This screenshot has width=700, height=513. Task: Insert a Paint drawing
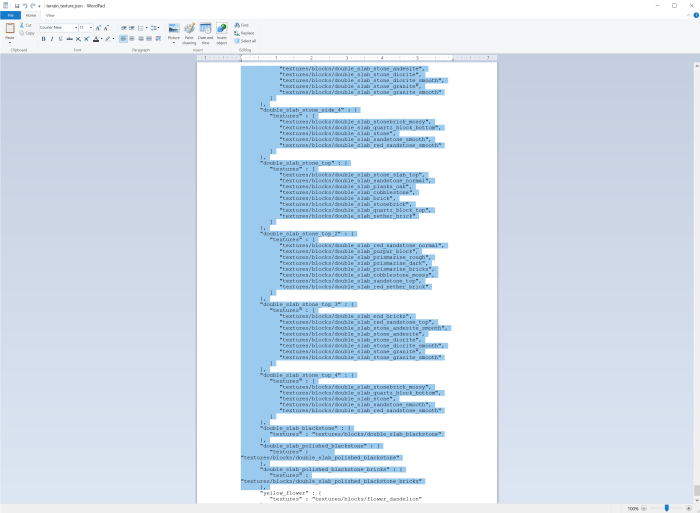(189, 33)
